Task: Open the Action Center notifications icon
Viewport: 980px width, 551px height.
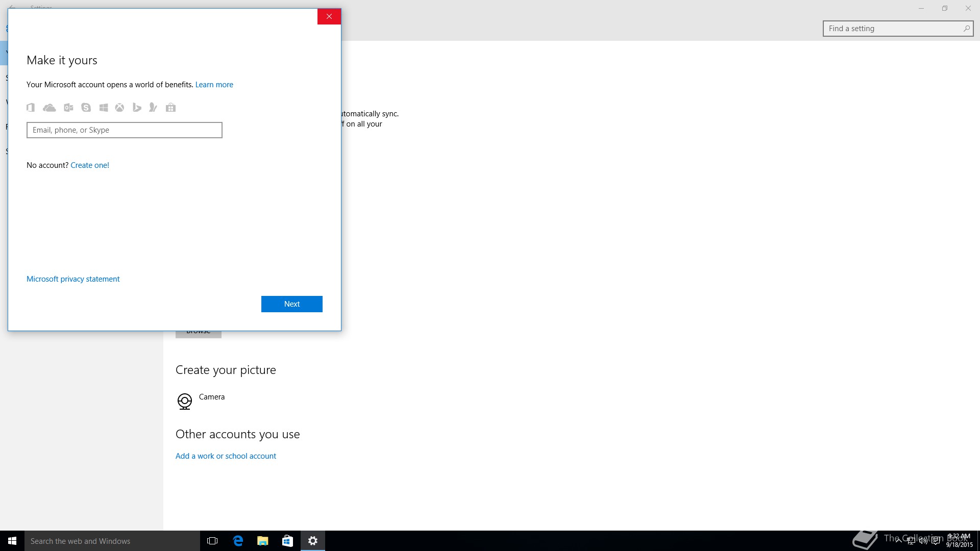Action: tap(936, 541)
